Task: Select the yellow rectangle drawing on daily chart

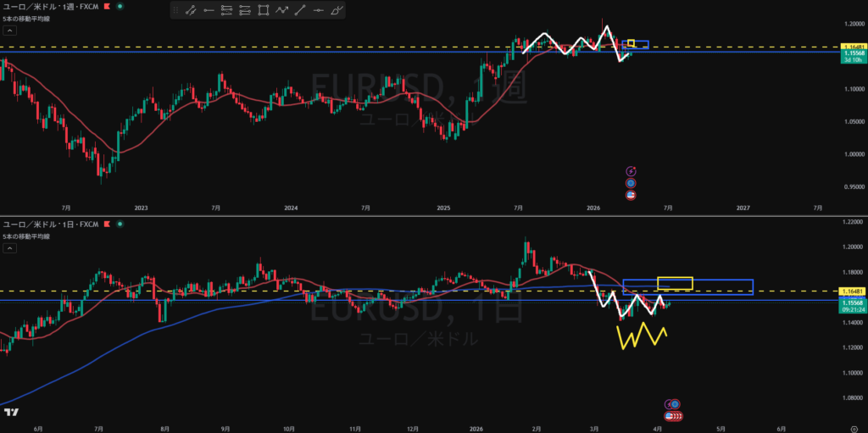Action: [x=675, y=282]
